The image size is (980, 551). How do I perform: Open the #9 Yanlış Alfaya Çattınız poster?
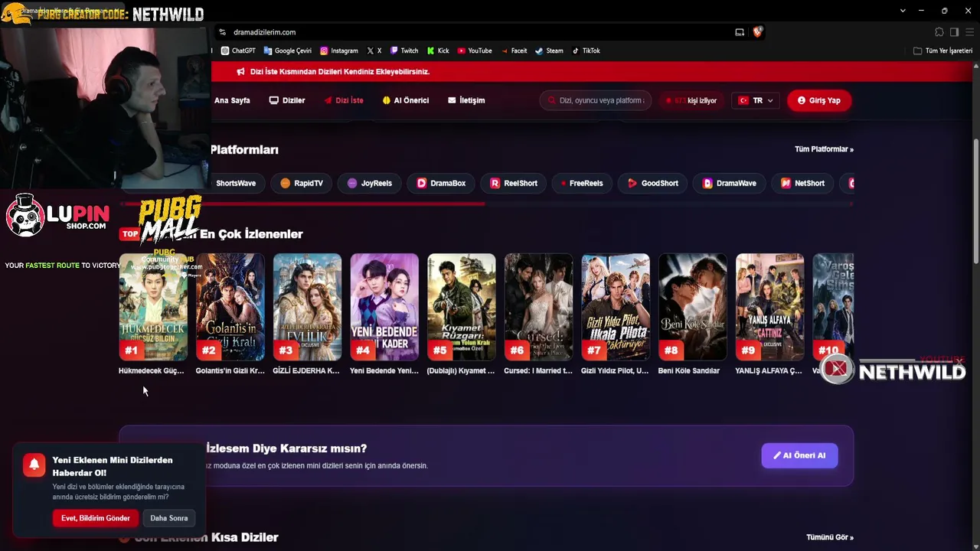pyautogui.click(x=769, y=307)
